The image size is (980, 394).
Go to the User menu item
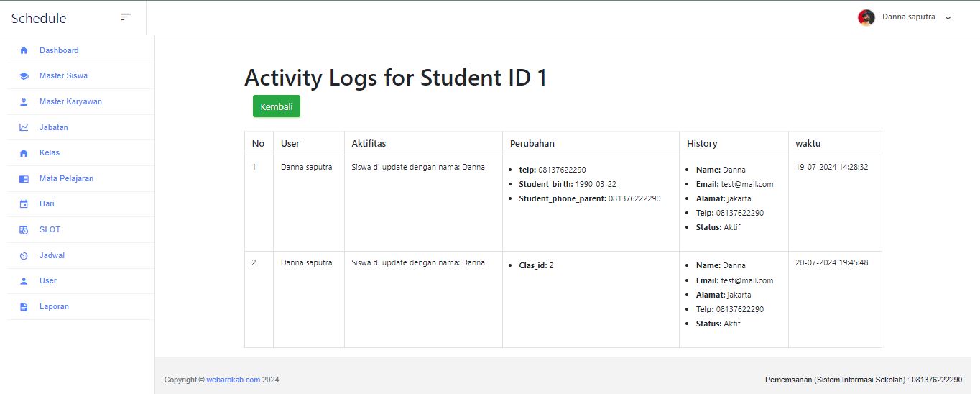tap(48, 280)
